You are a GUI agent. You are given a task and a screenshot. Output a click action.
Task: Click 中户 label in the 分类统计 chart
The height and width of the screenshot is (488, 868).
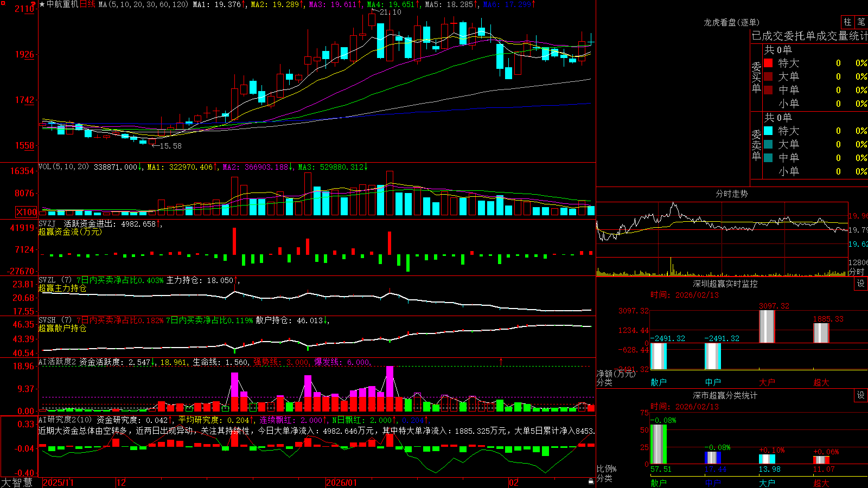click(713, 483)
